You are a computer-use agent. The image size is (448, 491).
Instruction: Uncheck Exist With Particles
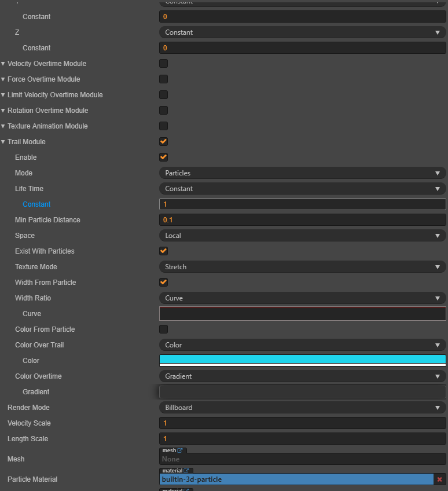(x=164, y=251)
